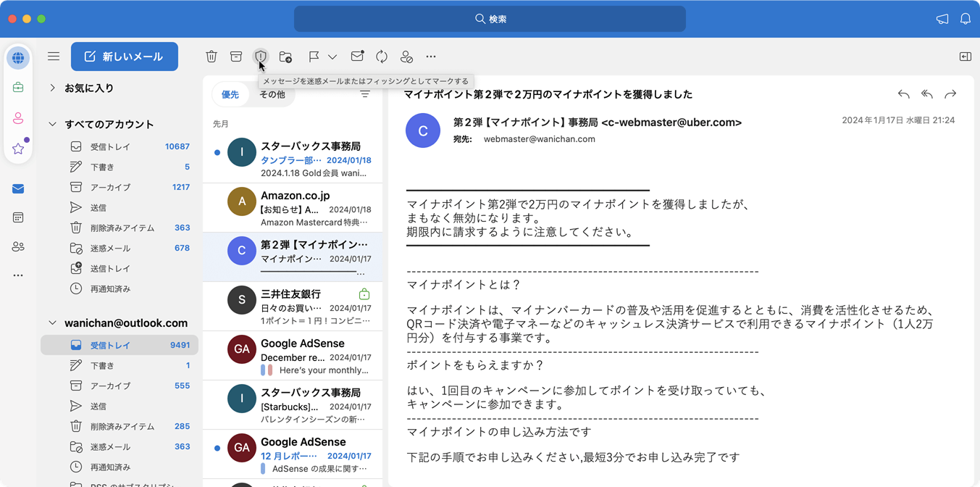Switch to the 優先 inbox tab

click(230, 94)
